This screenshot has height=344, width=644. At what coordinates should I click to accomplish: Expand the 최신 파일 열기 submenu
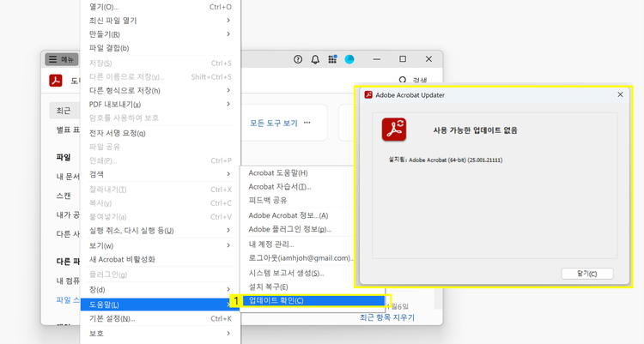tap(161, 21)
